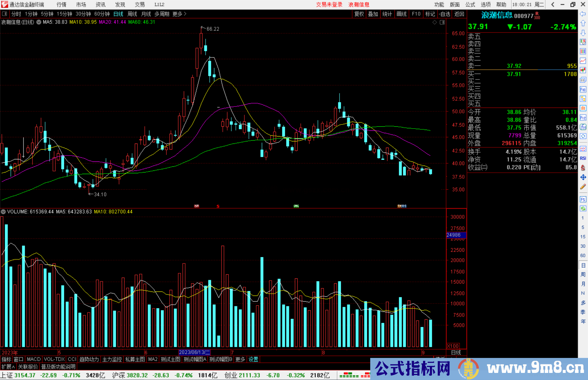Switch to the 周线 period tab

click(x=132, y=14)
